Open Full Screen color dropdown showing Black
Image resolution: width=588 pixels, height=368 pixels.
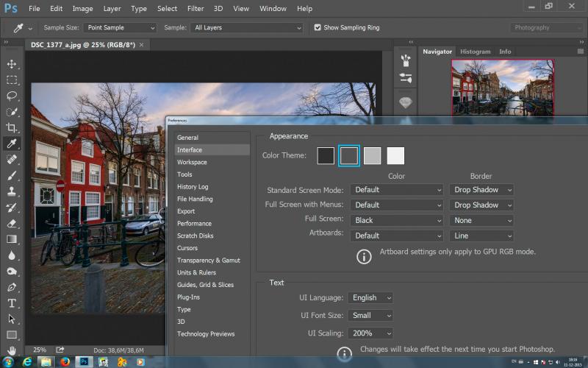click(397, 220)
